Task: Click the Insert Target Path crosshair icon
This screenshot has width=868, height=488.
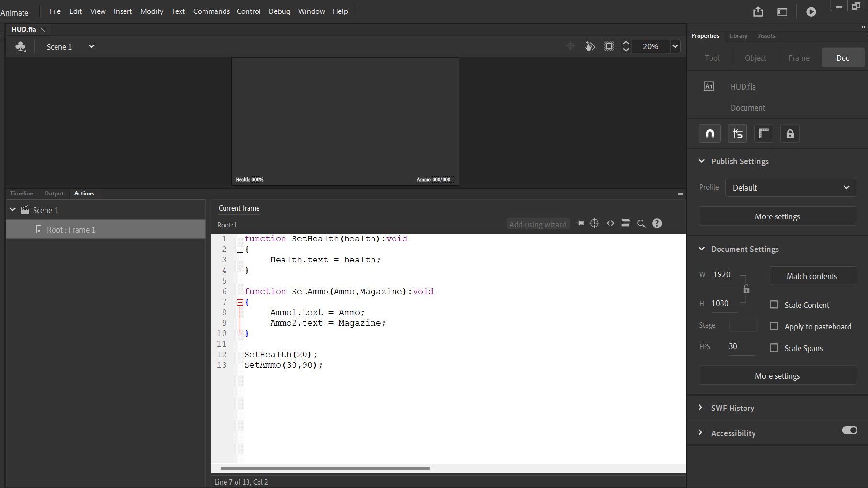Action: [x=594, y=224]
